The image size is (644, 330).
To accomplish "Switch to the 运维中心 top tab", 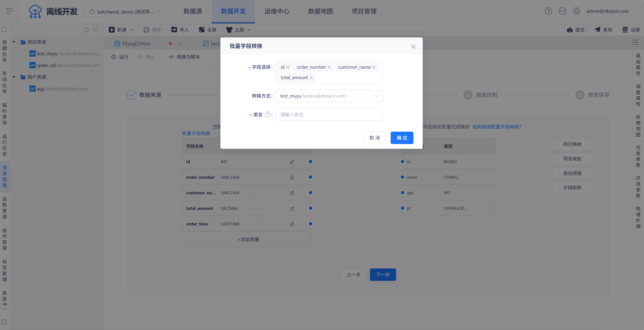I will click(277, 11).
